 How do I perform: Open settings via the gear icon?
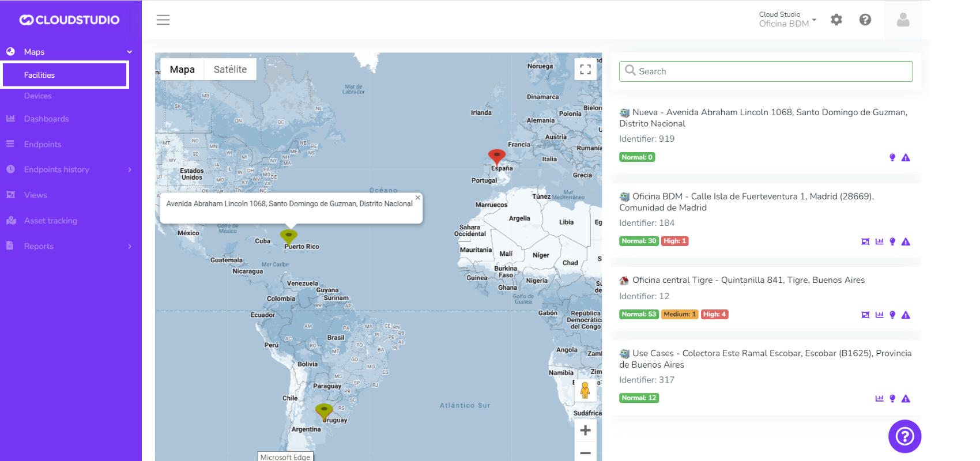pos(836,20)
